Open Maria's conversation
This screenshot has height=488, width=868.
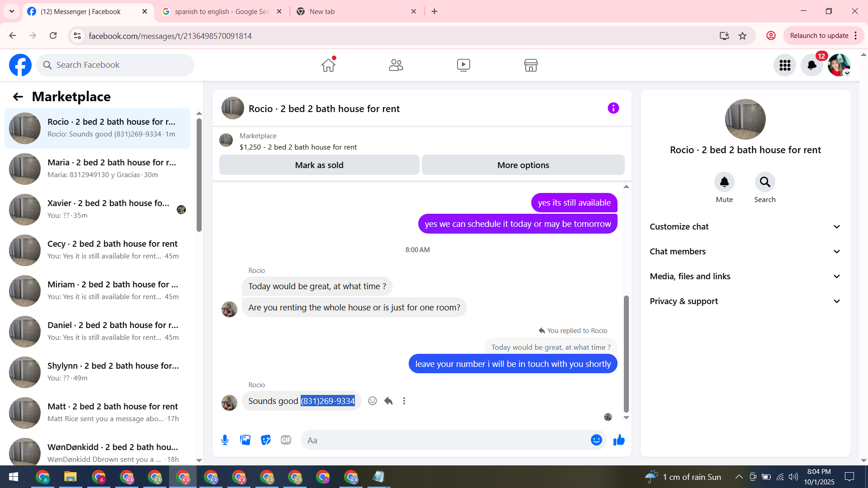click(x=97, y=169)
